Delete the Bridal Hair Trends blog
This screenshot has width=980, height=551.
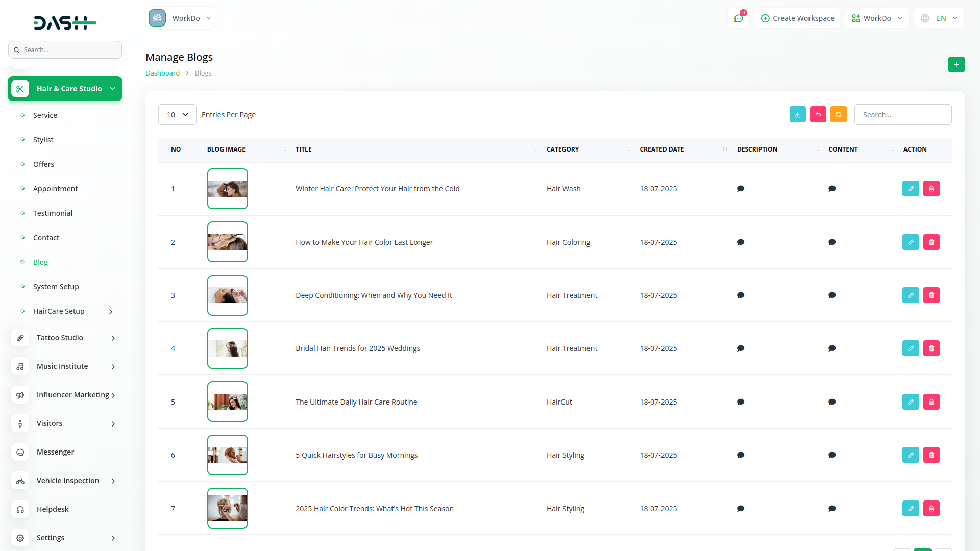tap(931, 348)
